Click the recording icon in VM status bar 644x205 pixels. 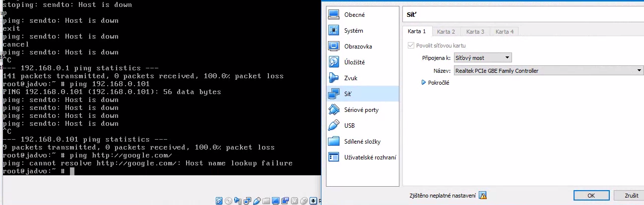[x=285, y=201]
